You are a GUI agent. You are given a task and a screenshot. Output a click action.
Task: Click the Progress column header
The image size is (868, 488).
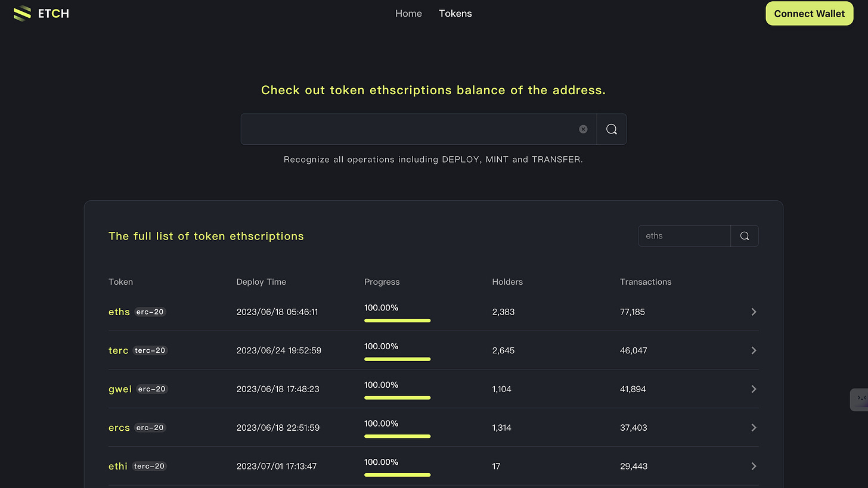(382, 282)
